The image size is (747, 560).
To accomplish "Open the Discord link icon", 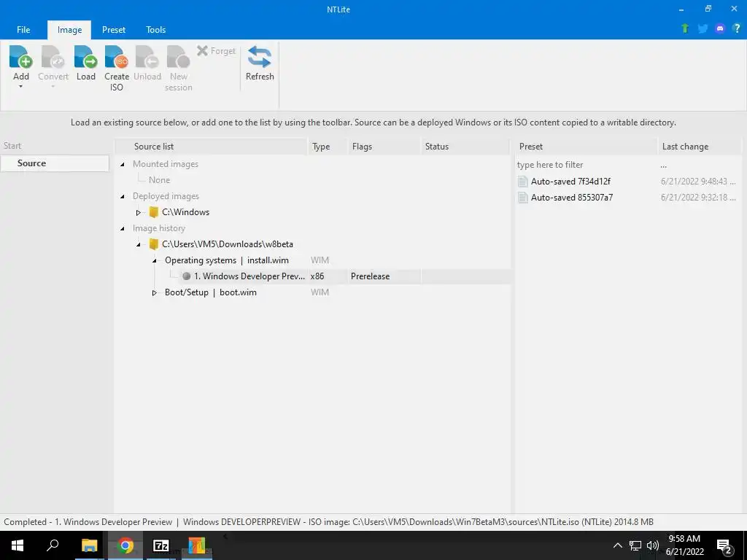I will (x=720, y=28).
